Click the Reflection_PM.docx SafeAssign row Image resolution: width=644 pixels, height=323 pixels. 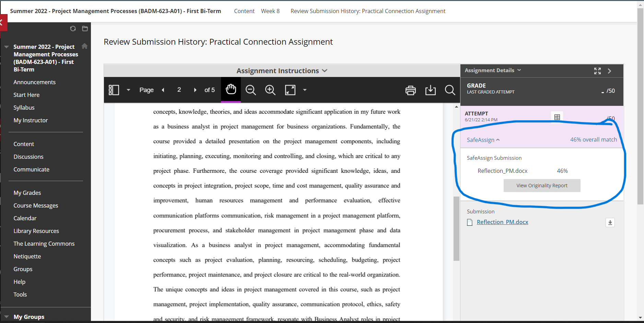tap(523, 171)
